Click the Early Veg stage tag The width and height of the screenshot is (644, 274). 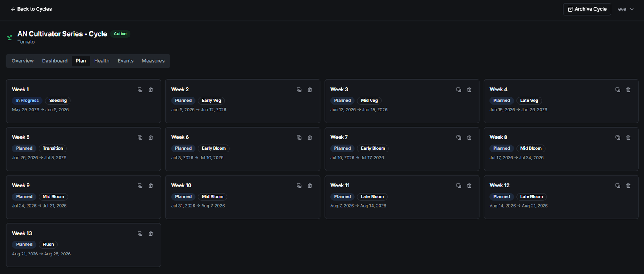pos(211,101)
